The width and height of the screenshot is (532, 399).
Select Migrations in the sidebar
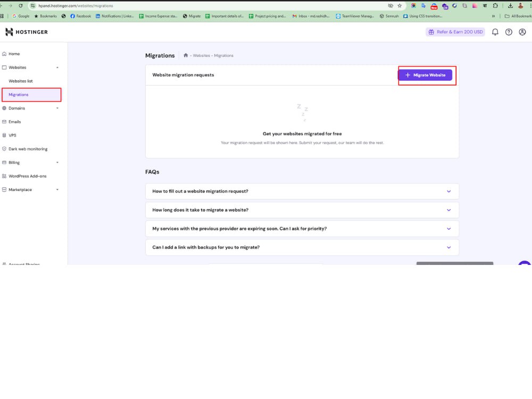(31, 95)
